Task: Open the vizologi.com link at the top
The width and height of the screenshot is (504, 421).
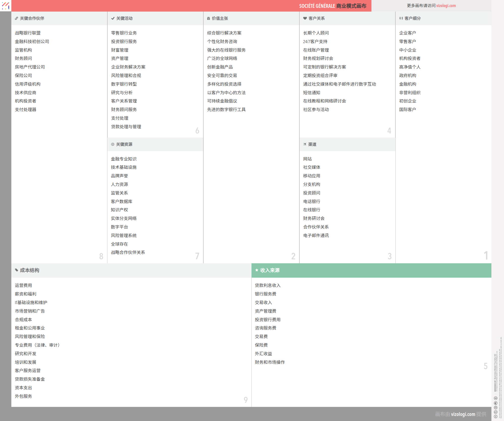Action: tap(446, 6)
